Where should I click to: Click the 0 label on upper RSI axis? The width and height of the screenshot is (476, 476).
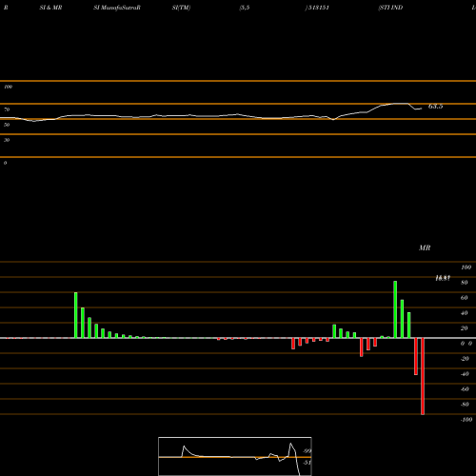[x=5, y=163]
